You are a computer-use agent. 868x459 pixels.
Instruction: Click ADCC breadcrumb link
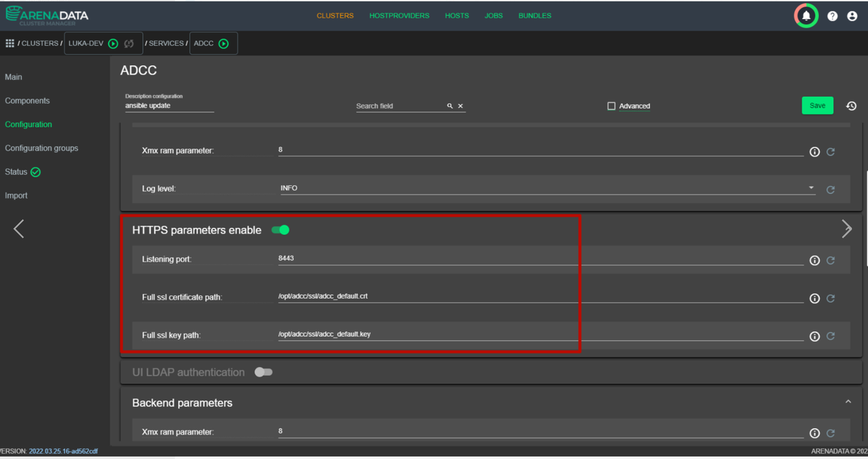[x=204, y=44]
